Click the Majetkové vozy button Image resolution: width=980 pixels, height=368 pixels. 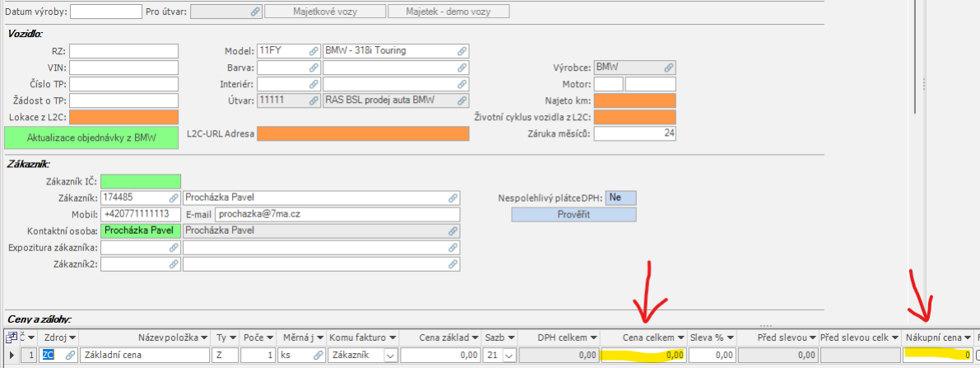[x=327, y=12]
